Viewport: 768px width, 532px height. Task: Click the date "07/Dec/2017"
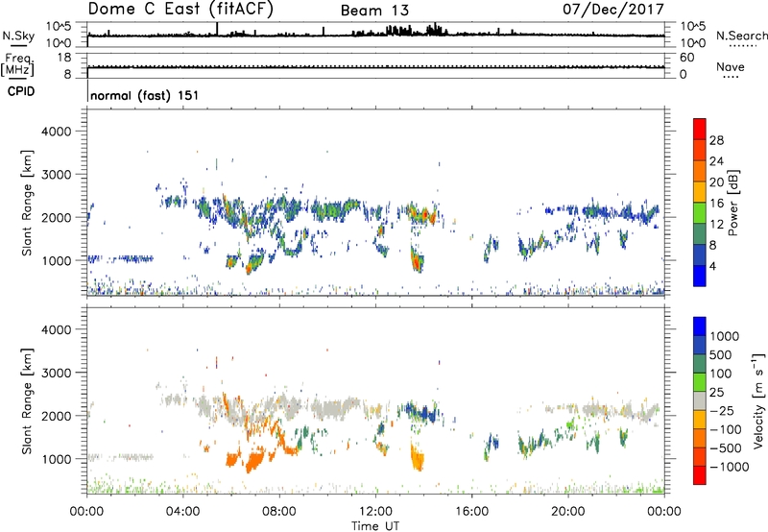pyautogui.click(x=613, y=10)
